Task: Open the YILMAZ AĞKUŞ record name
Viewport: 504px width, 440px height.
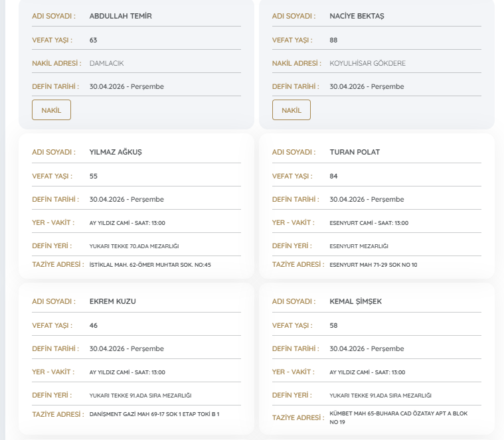Action: pyautogui.click(x=116, y=152)
